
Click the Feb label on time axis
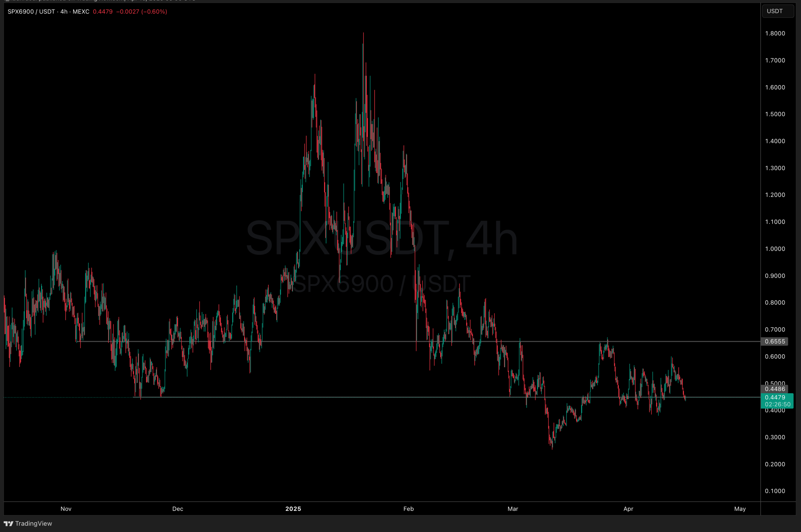tap(408, 509)
